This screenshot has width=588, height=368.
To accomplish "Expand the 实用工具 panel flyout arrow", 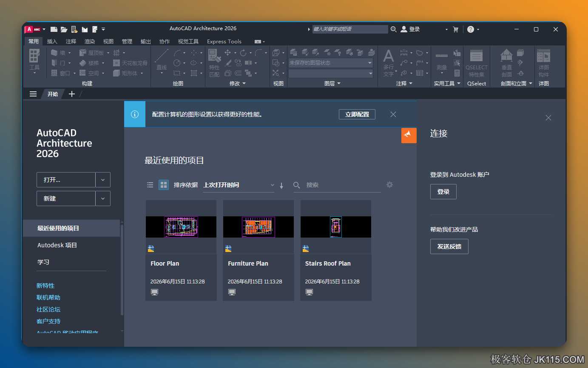I will (458, 84).
